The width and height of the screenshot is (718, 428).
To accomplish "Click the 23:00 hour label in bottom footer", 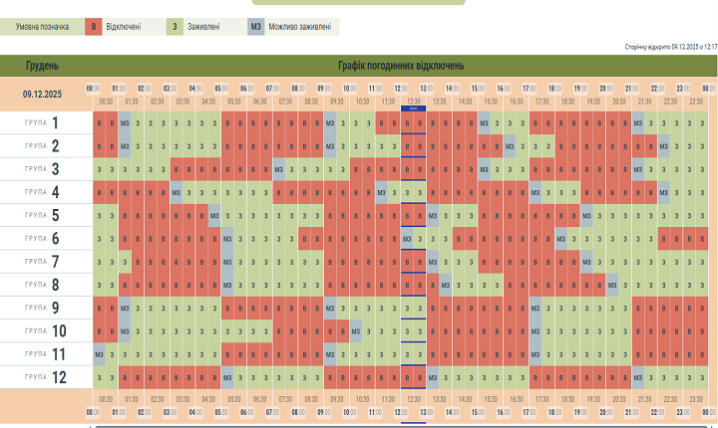I will (684, 412).
